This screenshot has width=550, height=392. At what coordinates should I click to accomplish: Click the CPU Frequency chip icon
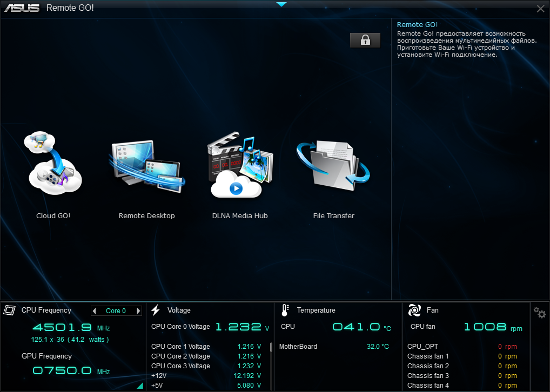pyautogui.click(x=10, y=310)
